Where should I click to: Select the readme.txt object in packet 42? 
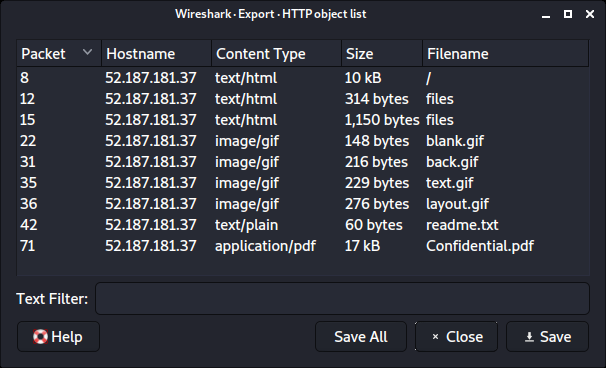coord(303,225)
